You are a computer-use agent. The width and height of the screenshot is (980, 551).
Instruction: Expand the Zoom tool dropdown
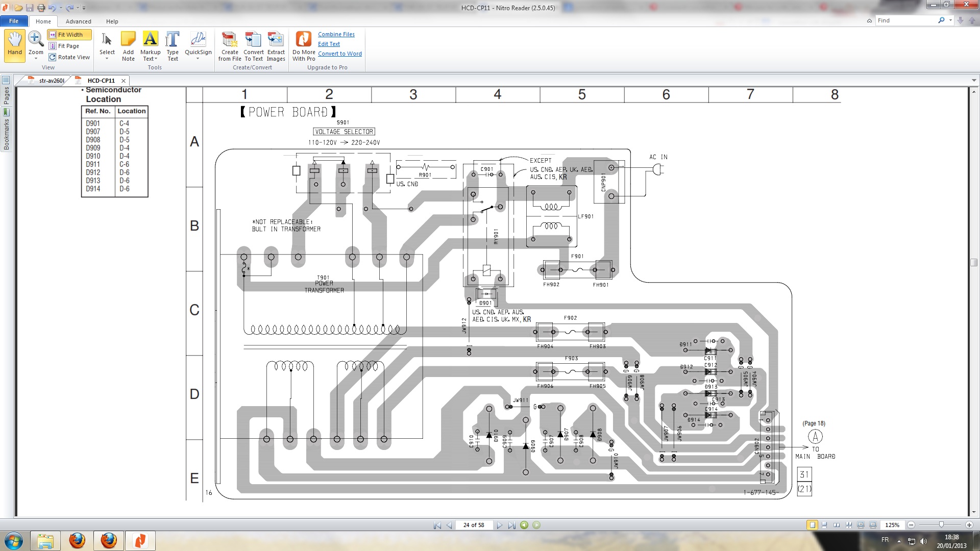coord(36,59)
